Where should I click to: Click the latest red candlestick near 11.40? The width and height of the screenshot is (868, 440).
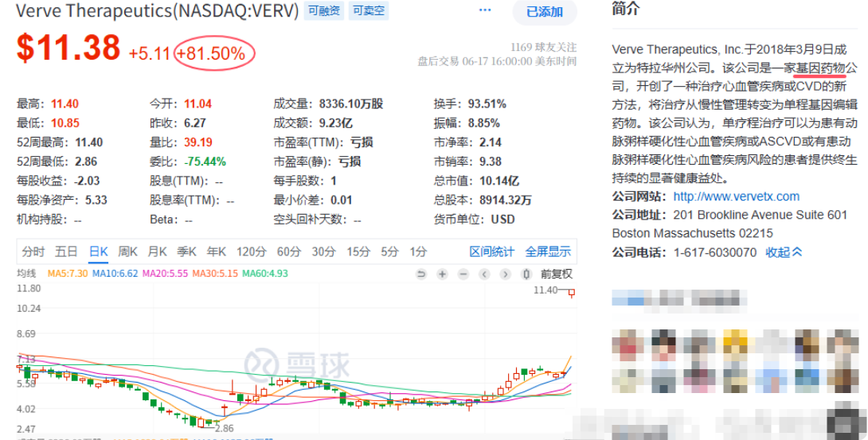tap(572, 293)
